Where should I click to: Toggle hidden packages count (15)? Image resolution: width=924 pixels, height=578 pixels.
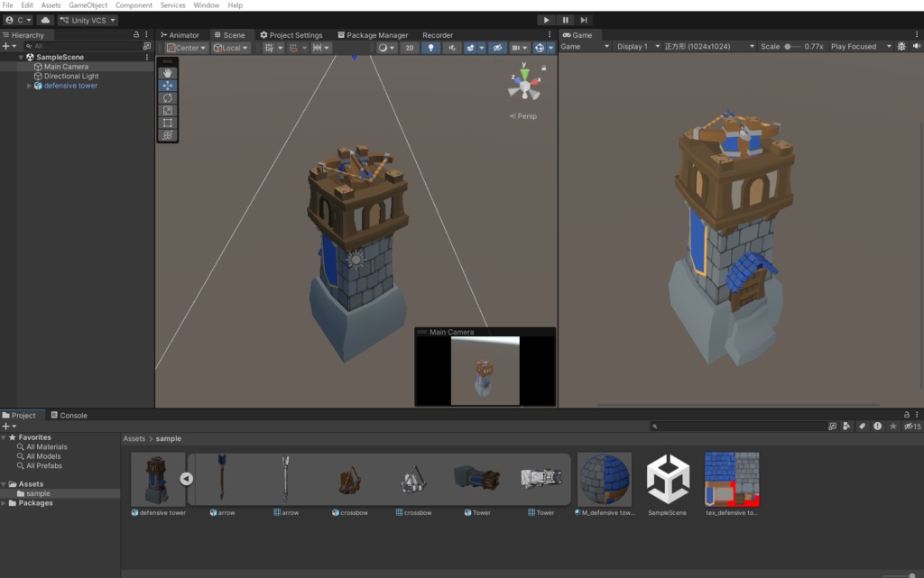tap(912, 427)
